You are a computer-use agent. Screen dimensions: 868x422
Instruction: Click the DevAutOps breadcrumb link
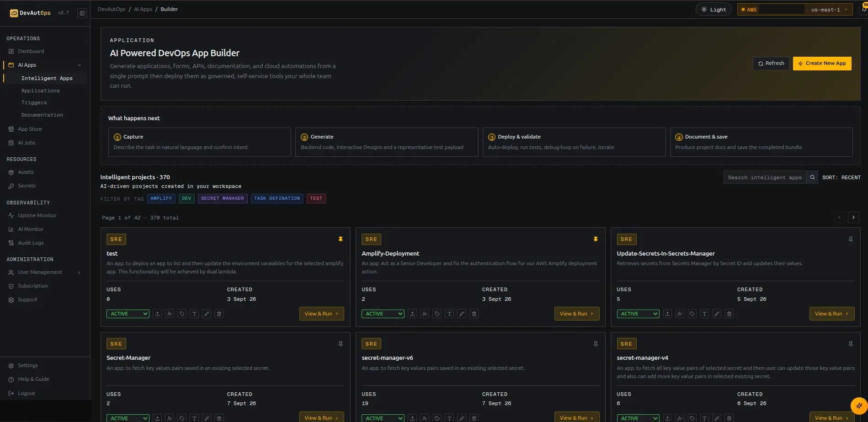[x=112, y=9]
